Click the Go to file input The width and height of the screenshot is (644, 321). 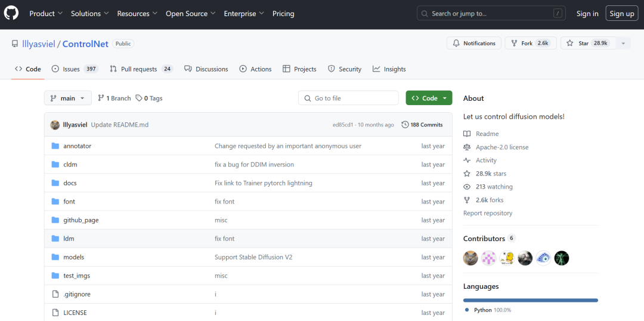pos(348,98)
